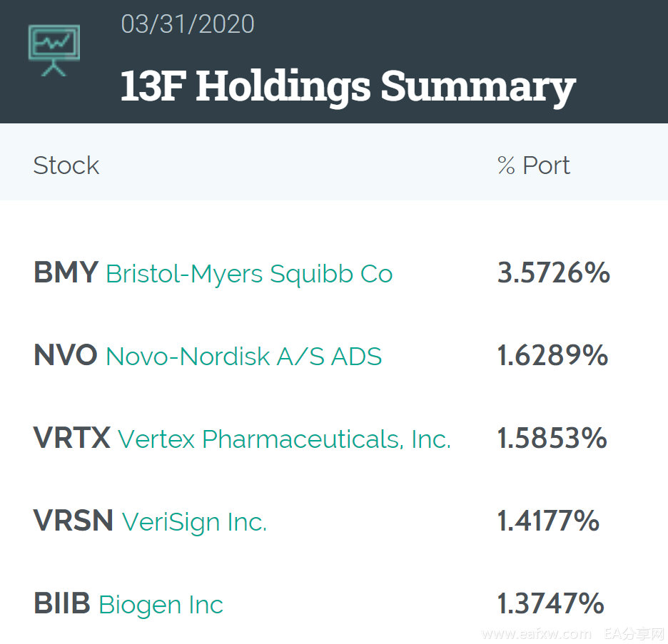Screen dimensions: 668x644
Task: Click the % Port column header
Action: click(533, 165)
